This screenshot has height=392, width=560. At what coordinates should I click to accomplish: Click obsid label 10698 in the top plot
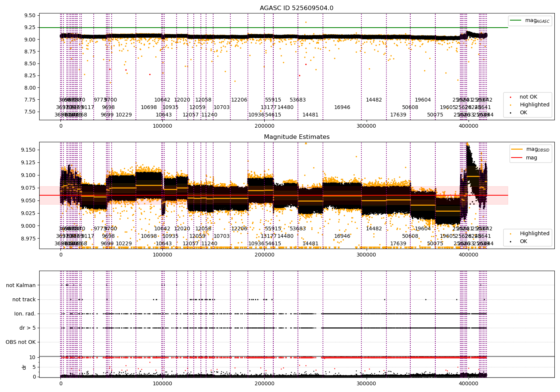click(149, 108)
